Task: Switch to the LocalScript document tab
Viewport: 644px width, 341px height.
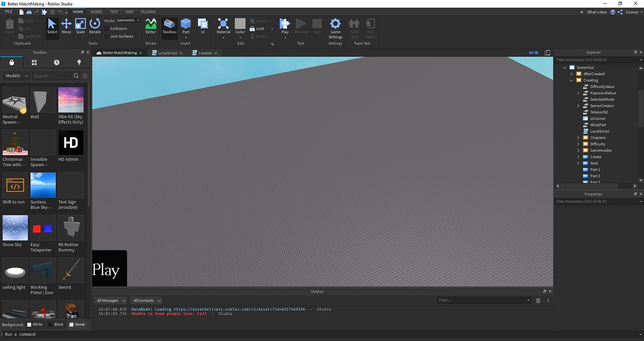Action: pos(168,53)
